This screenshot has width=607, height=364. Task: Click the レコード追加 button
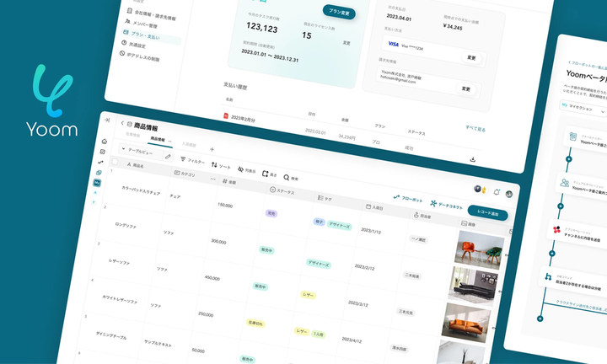[x=488, y=212]
